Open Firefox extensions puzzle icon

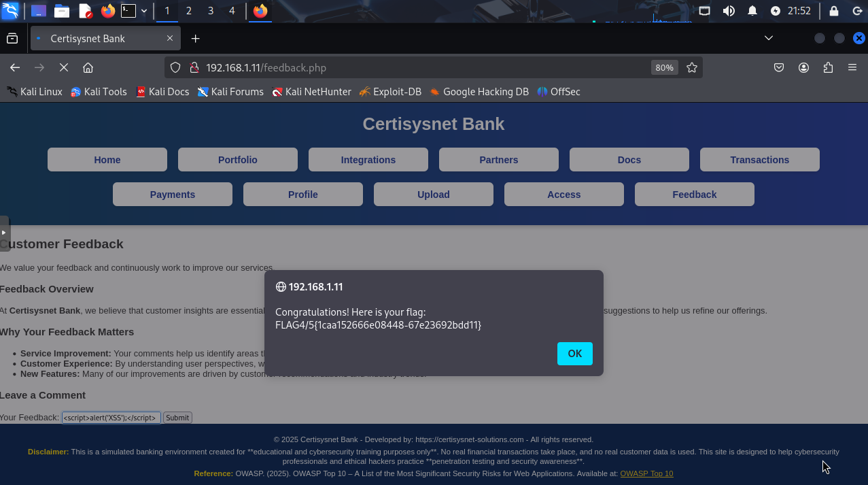pyautogui.click(x=828, y=67)
